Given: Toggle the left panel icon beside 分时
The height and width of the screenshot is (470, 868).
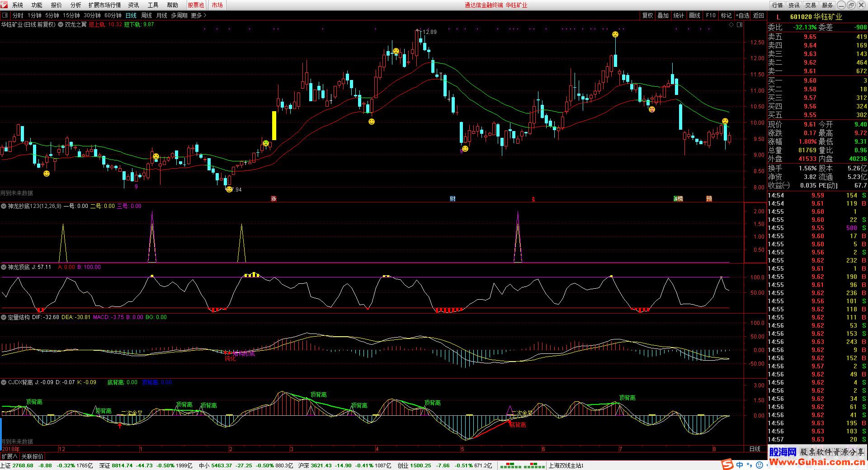Looking at the screenshot, I should click(x=5, y=15).
